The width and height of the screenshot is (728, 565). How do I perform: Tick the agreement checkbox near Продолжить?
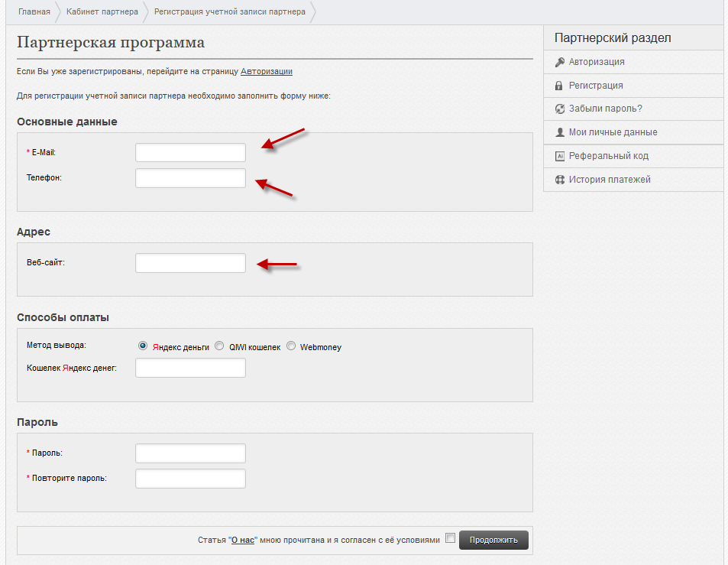[x=450, y=538]
